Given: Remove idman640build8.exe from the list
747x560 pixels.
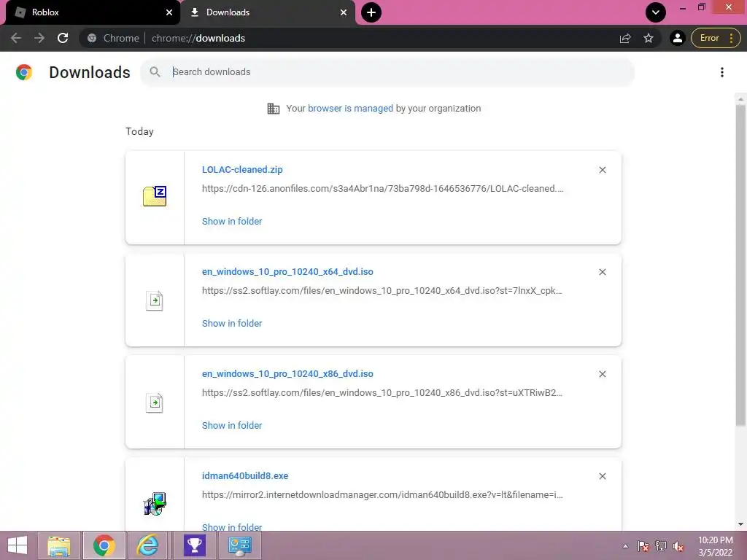Looking at the screenshot, I should 602,476.
